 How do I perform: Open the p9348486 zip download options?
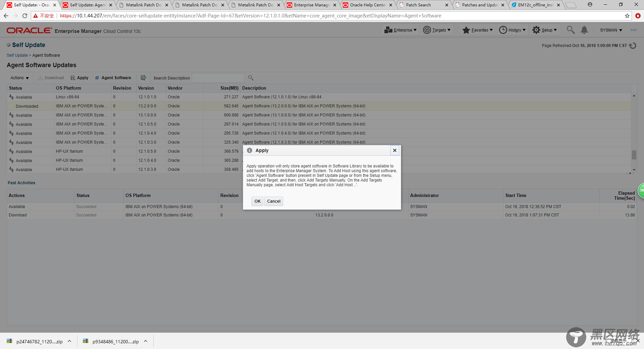146,341
